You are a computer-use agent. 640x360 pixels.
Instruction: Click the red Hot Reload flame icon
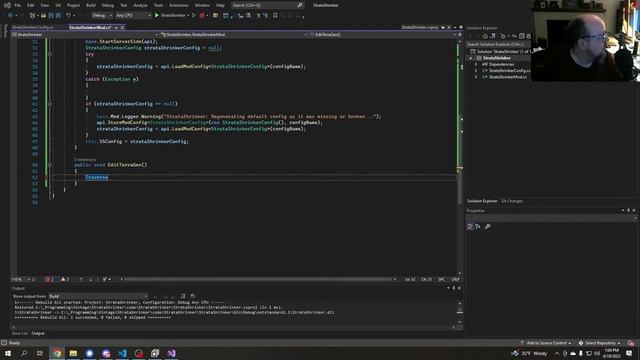(202, 16)
